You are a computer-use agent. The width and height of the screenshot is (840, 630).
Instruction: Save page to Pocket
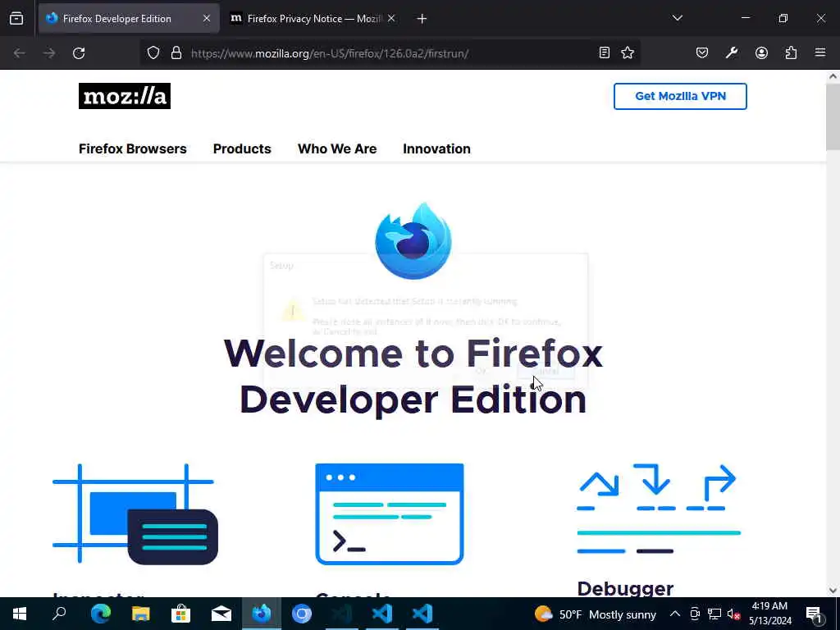tap(702, 52)
